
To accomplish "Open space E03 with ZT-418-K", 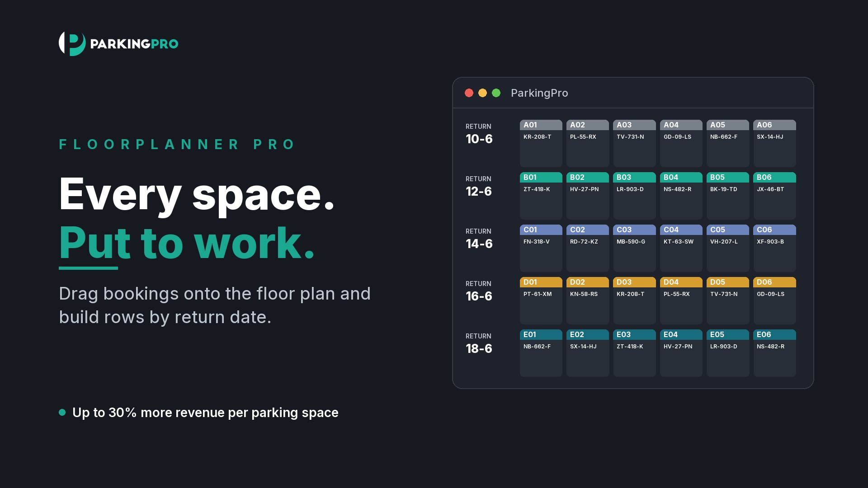I will coord(634,353).
